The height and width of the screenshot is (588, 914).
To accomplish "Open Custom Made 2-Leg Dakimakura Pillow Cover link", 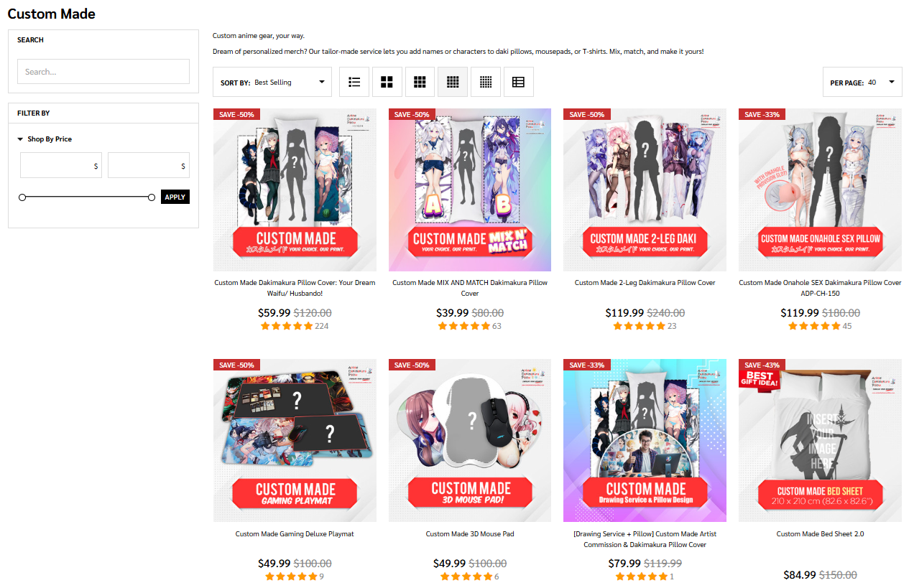I will click(645, 283).
